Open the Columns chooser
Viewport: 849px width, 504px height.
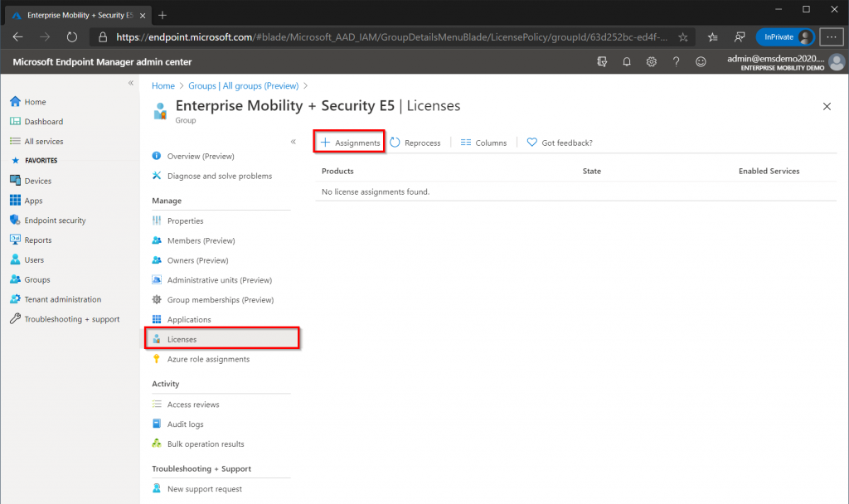click(x=483, y=143)
